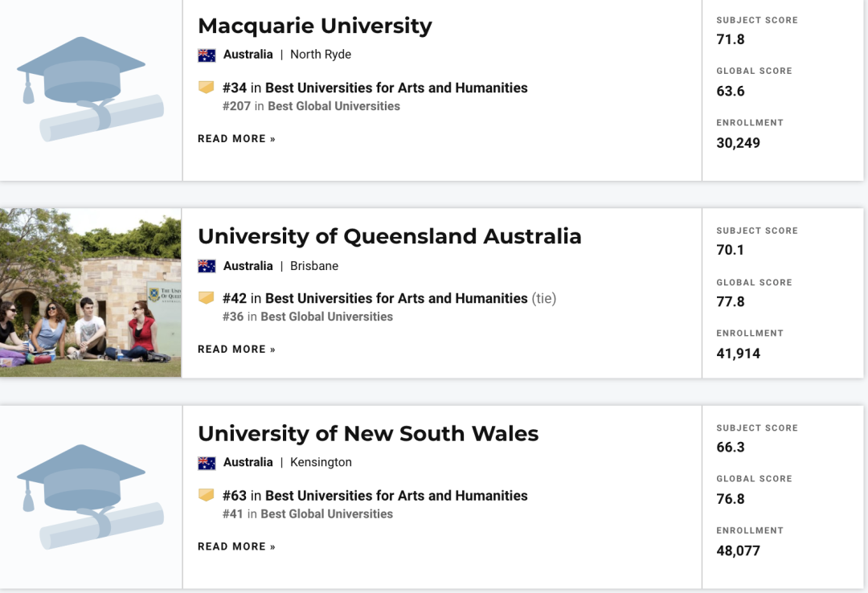Screen dimensions: 868x593
Task: Click the Australian flag icon beside North Ryde
Action: click(x=207, y=55)
